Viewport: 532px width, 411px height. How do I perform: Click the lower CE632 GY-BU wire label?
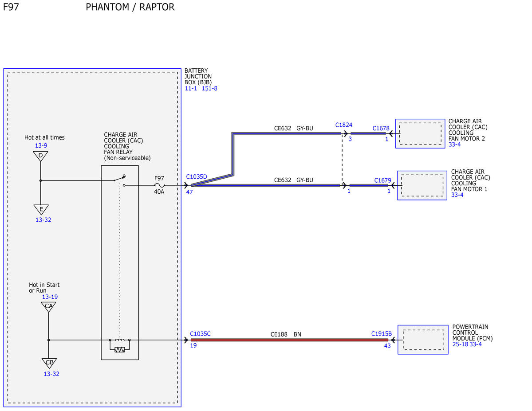293,180
